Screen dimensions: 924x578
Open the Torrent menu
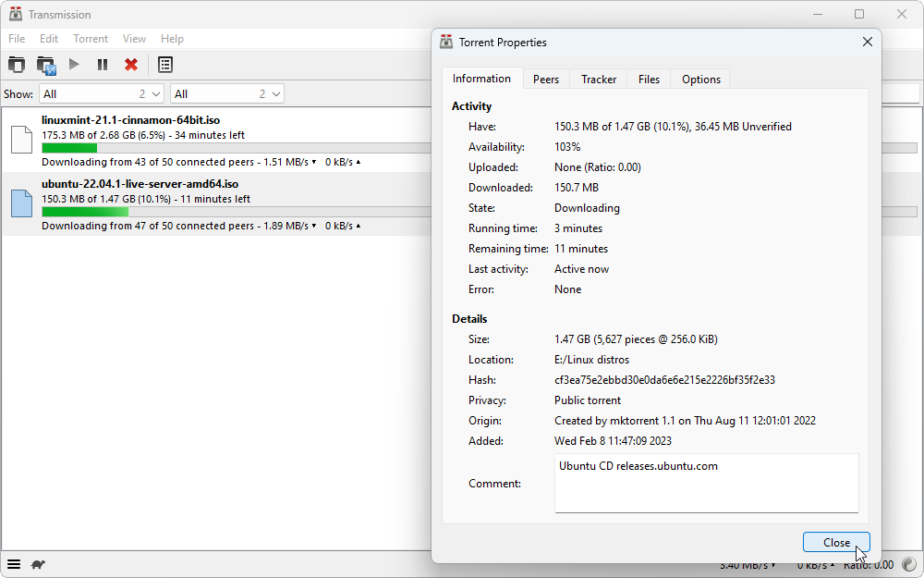(91, 39)
